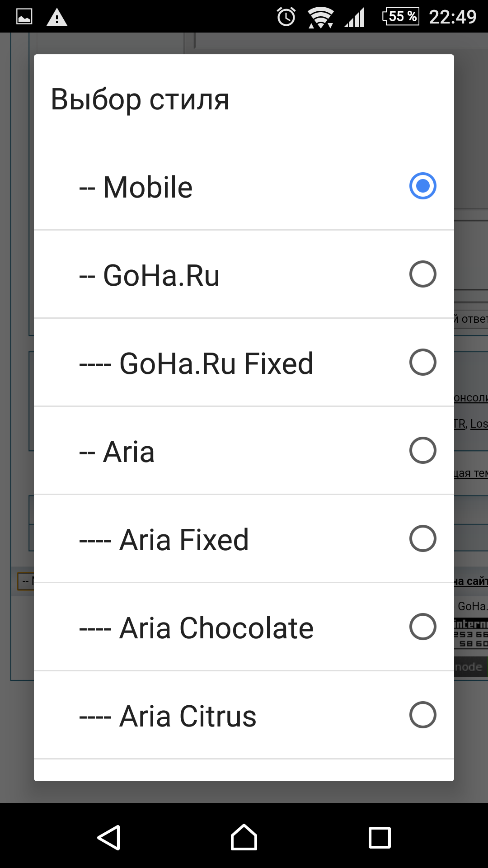Select the Aria radio button
Viewport: 488px width, 868px height.
click(x=422, y=450)
